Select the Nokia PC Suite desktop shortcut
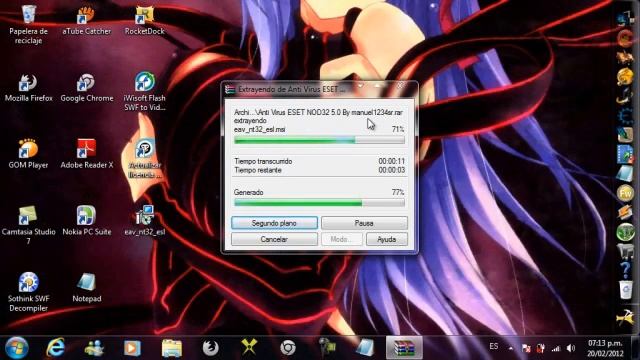The height and width of the screenshot is (360, 640). point(87,221)
